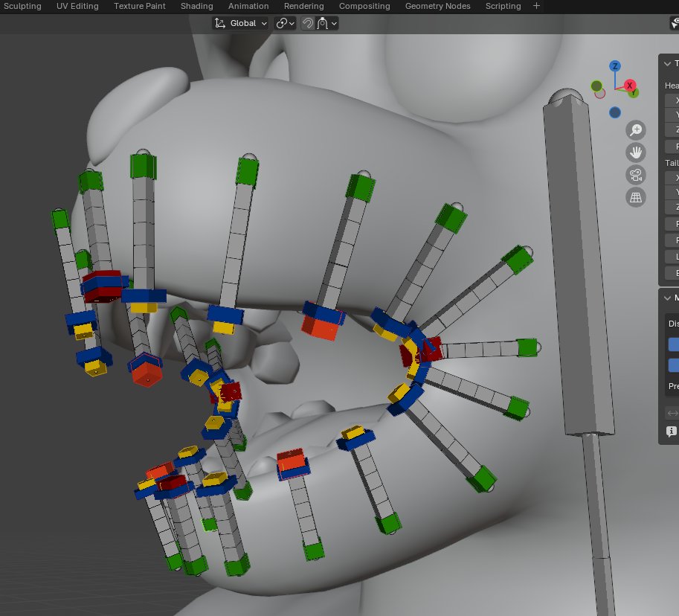Click the zoom magnifier navigation button
The height and width of the screenshot is (616, 679).
point(636,130)
